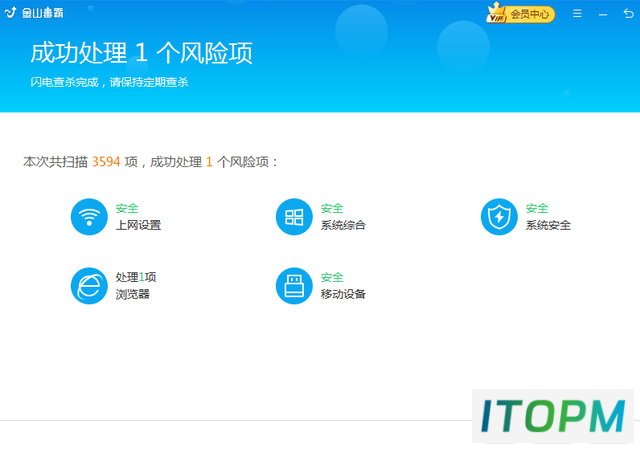The image size is (640, 449).
Task: Select the 移动设备 USB icon
Action: pos(294,286)
